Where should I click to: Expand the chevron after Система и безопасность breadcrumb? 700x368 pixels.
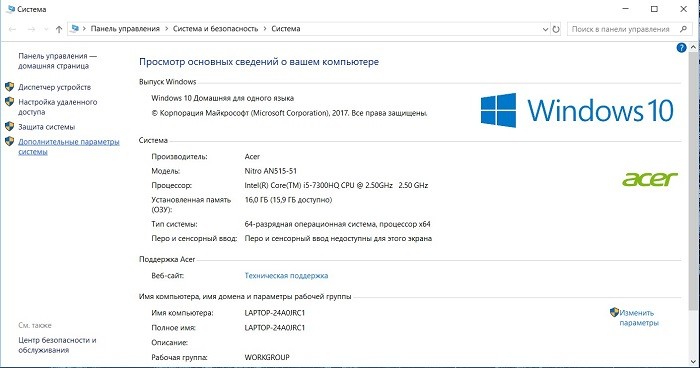pyautogui.click(x=265, y=29)
